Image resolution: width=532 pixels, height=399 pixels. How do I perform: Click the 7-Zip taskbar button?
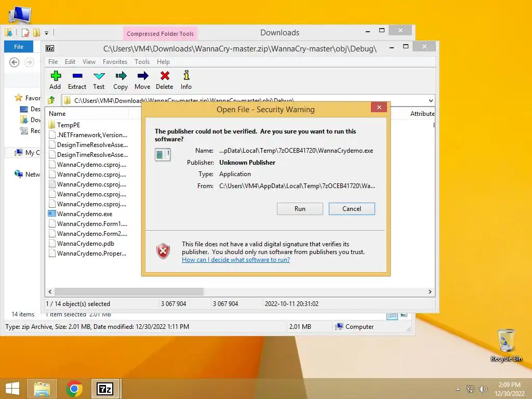pos(105,389)
